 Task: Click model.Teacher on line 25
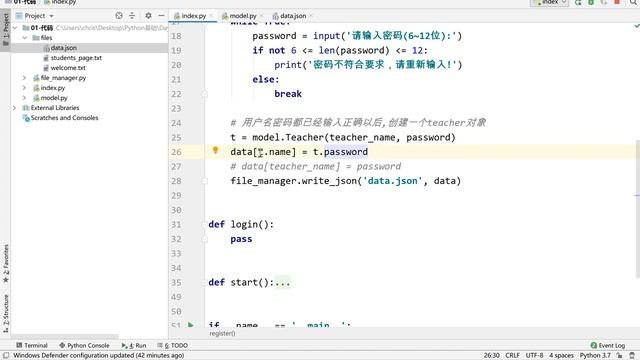[x=288, y=138]
